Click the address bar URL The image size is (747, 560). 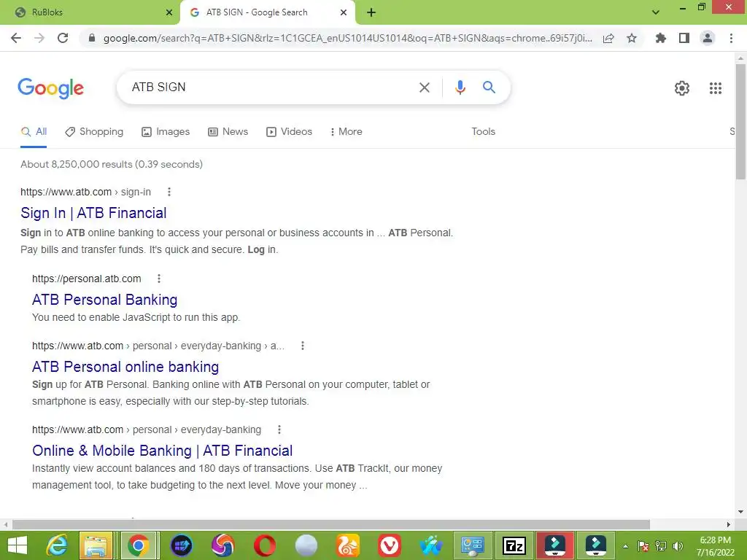347,38
